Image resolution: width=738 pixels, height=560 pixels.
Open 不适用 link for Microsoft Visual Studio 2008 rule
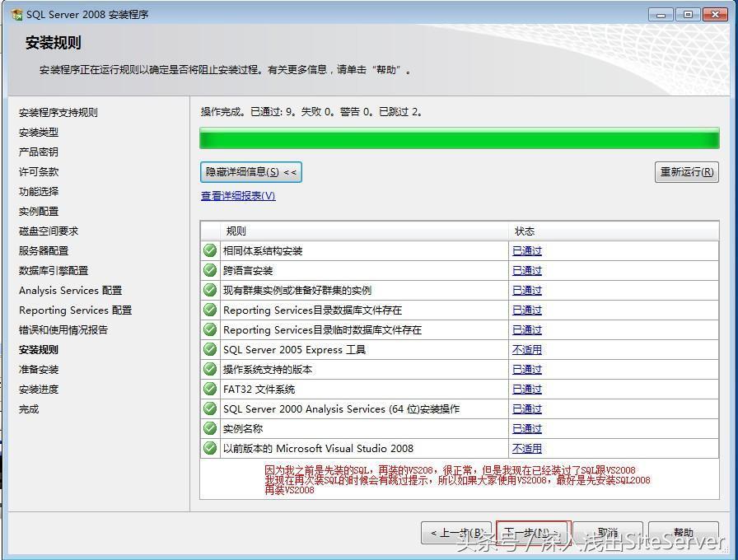click(527, 449)
